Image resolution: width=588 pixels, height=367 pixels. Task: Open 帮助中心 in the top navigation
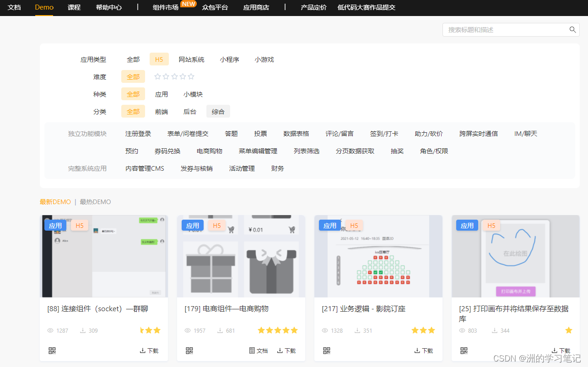109,7
